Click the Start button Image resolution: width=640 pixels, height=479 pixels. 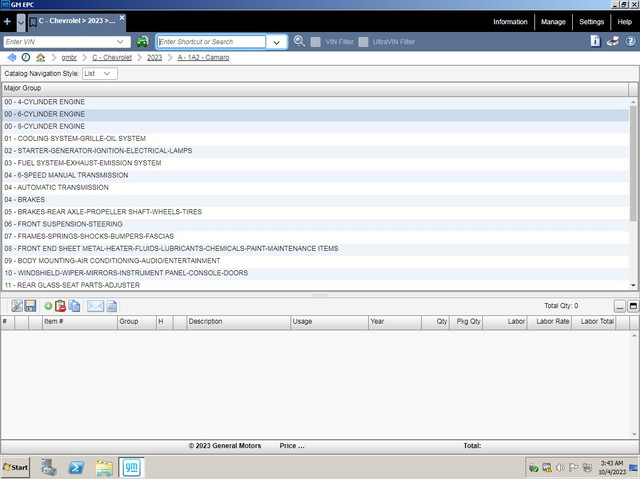click(x=16, y=467)
